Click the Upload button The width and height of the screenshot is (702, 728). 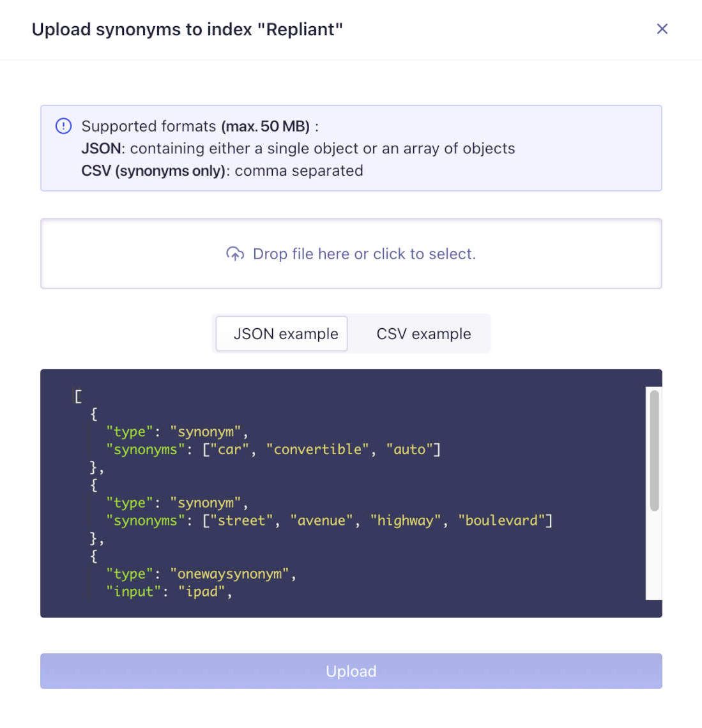[351, 671]
